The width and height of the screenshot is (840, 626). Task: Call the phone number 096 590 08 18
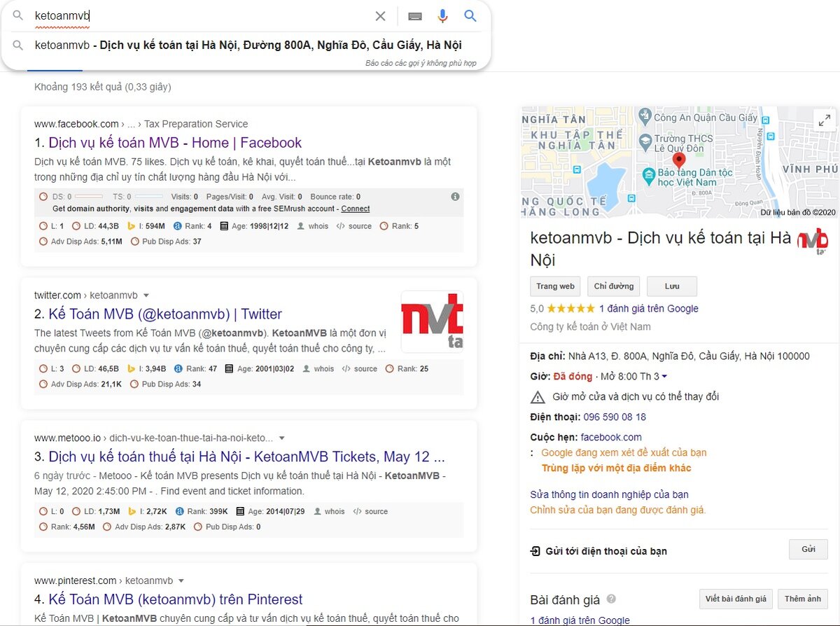coord(615,417)
